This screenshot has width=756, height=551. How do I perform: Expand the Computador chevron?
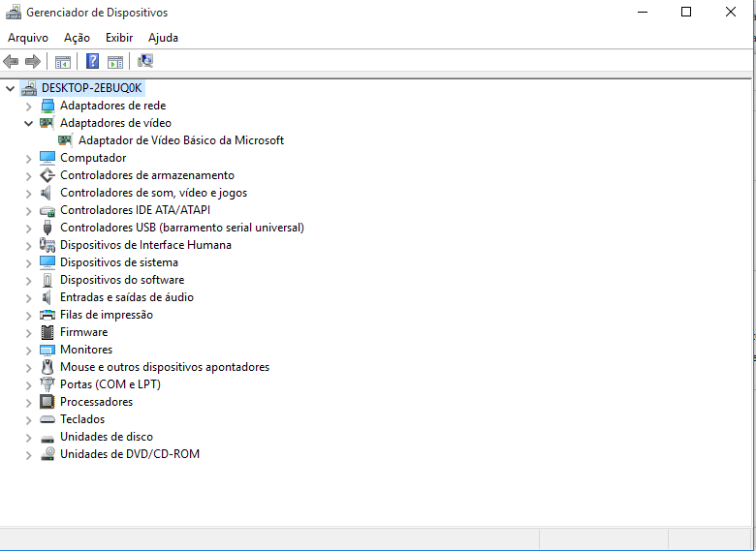(28, 159)
